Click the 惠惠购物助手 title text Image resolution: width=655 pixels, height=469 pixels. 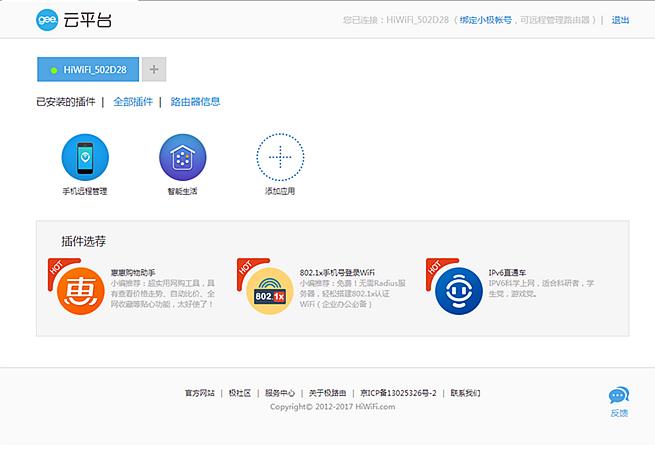point(133,273)
